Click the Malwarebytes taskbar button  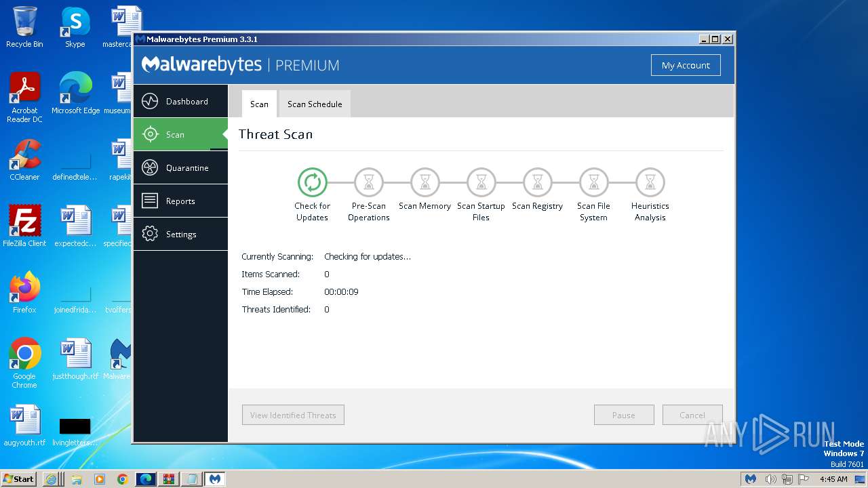(215, 479)
